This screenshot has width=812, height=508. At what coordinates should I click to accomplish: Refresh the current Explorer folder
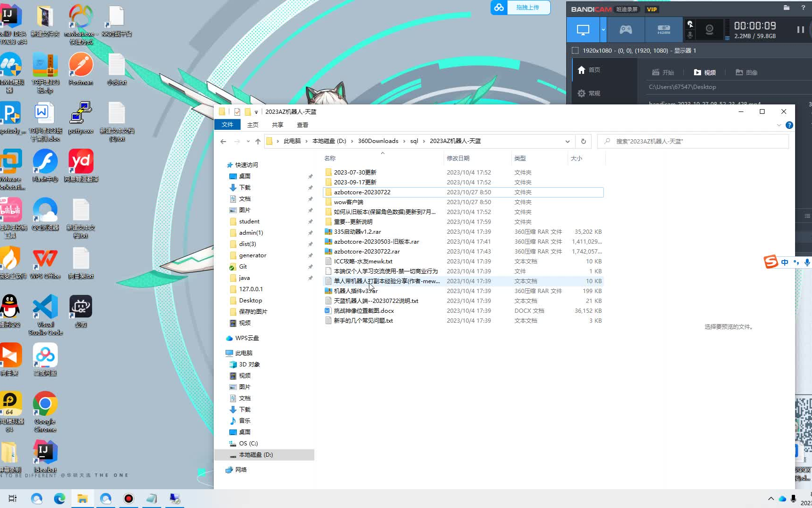coord(584,141)
